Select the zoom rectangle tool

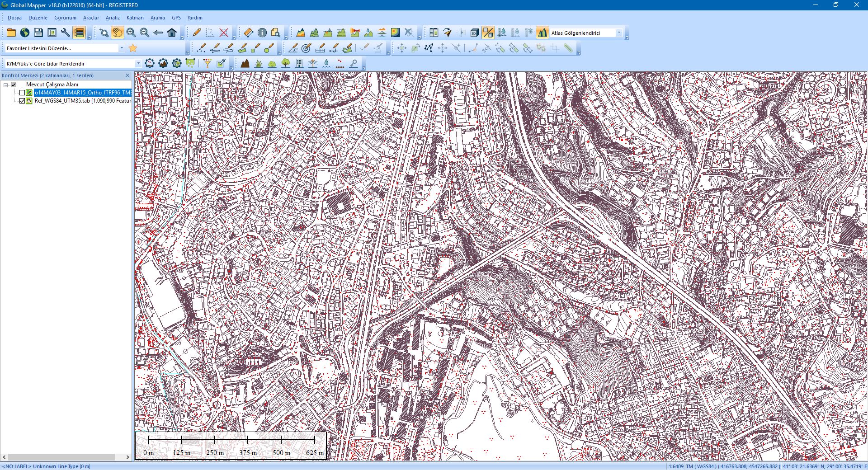(x=104, y=33)
